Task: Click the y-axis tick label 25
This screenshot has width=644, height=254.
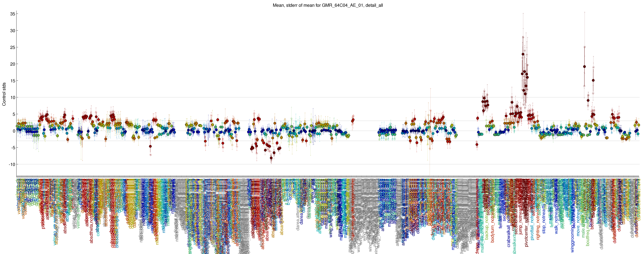Action: pyautogui.click(x=12, y=48)
